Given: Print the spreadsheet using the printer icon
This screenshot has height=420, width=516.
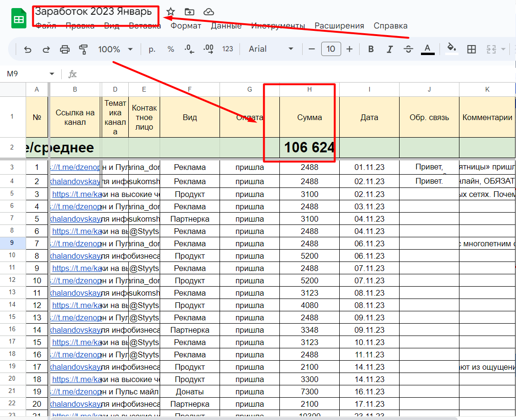Looking at the screenshot, I should [x=65, y=49].
